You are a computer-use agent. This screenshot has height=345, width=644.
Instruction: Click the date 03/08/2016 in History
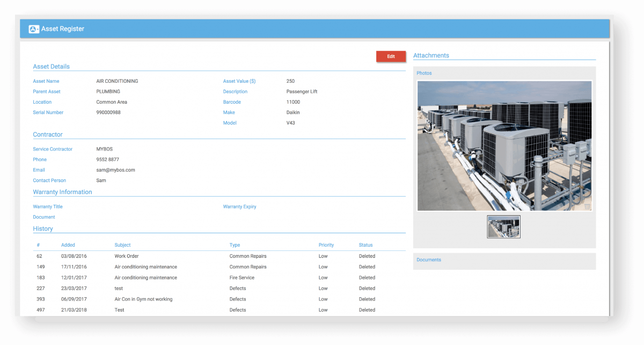[x=74, y=256]
